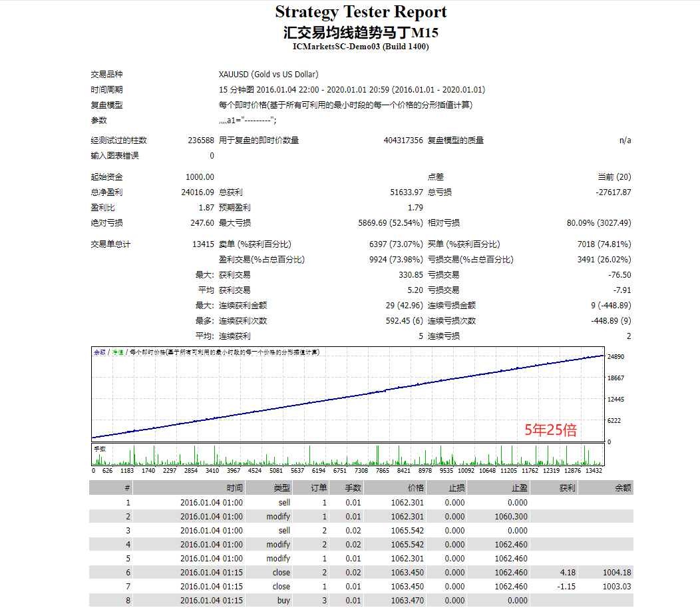The width and height of the screenshot is (700, 610).
Task: Click the 止盈 column header
Action: (498, 487)
